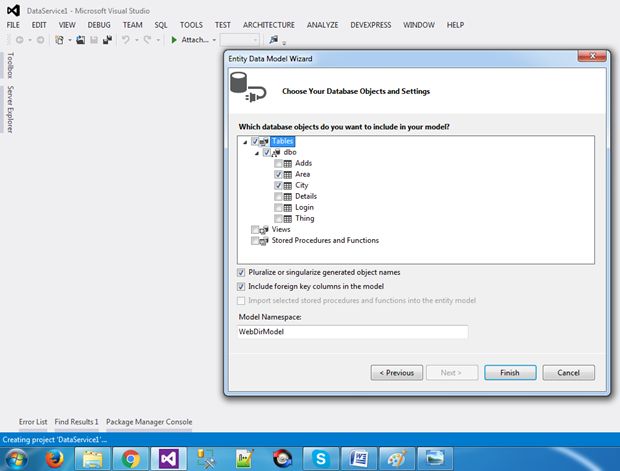
Task: Open the Attach dropdown arrow
Action: point(214,40)
